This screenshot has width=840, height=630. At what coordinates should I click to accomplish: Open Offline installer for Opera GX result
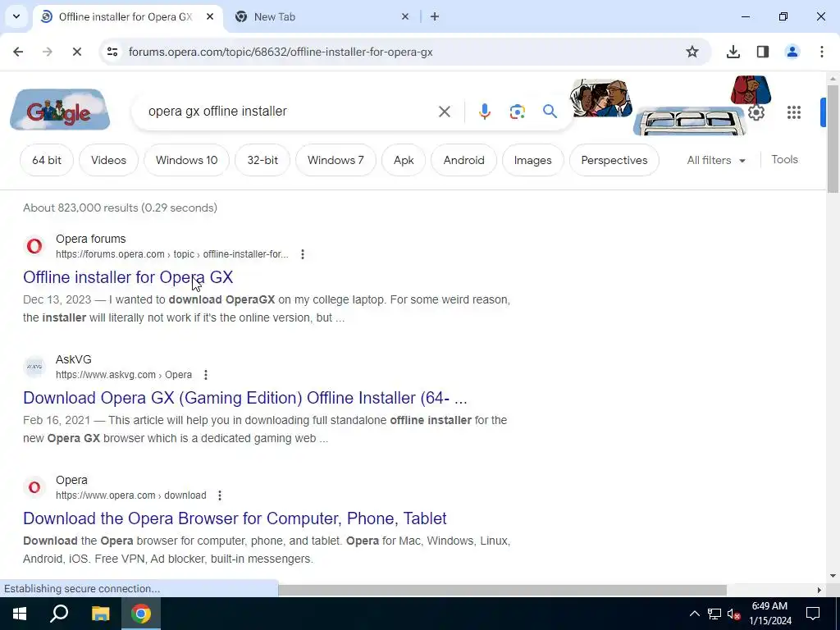tap(128, 277)
